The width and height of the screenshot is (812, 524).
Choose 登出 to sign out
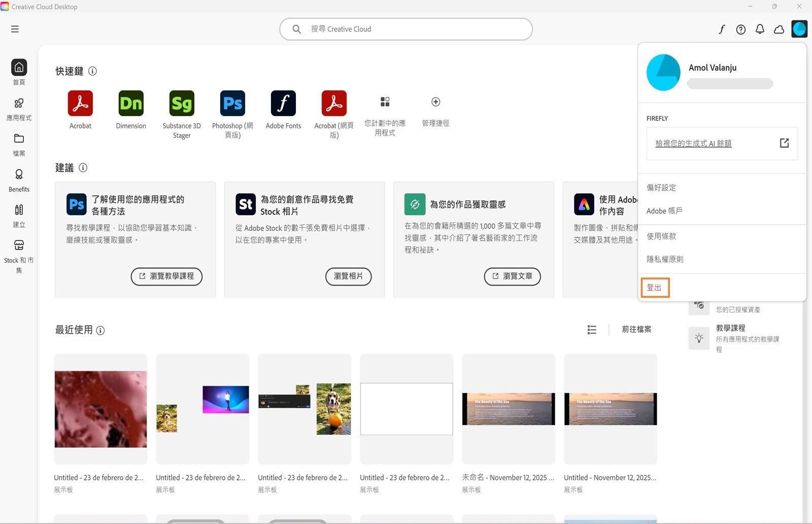(x=655, y=288)
